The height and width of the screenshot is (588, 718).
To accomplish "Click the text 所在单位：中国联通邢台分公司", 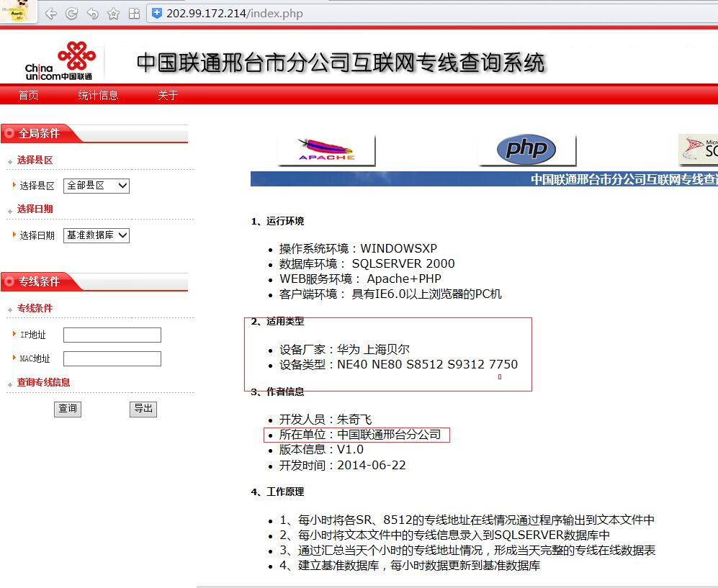I will pos(360,435).
